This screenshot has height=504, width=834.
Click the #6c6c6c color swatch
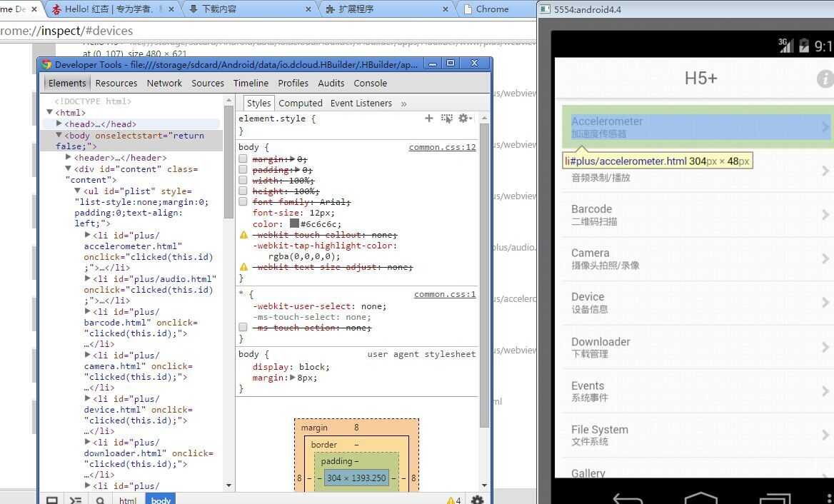point(294,223)
